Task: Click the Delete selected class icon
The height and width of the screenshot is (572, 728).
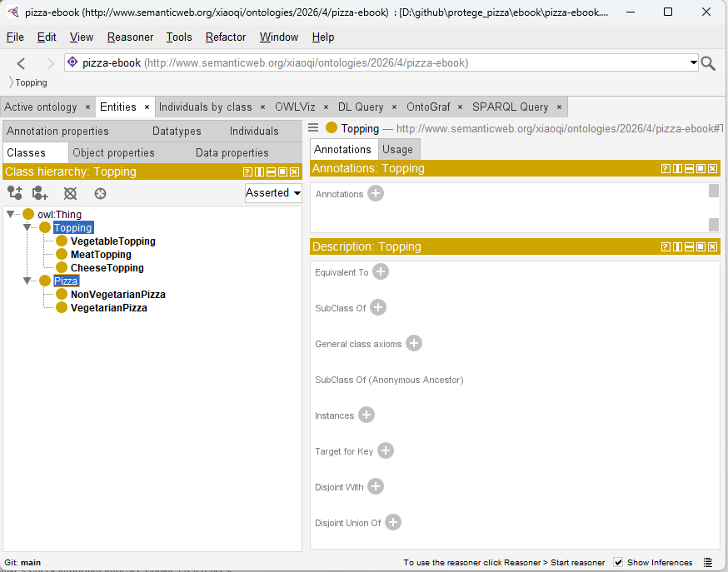Action: pyautogui.click(x=70, y=193)
